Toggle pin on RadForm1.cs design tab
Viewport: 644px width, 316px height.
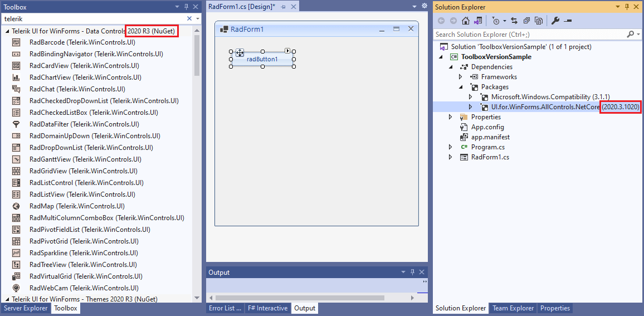pos(283,7)
